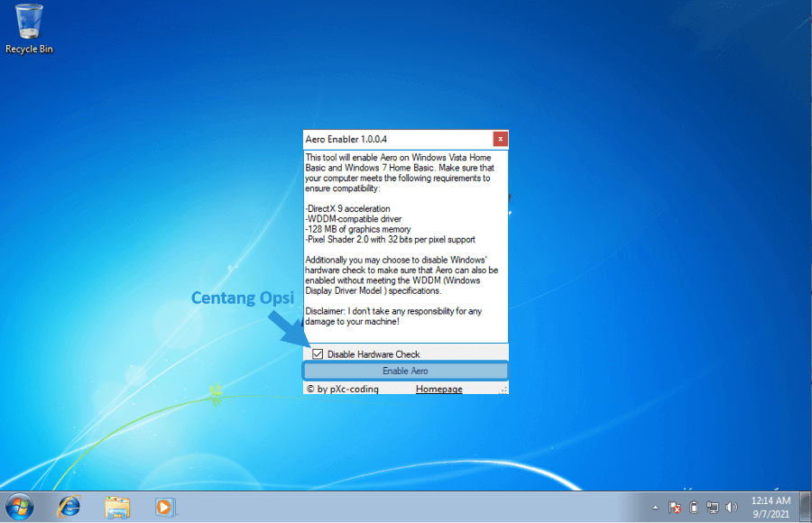Click inside the Aero requirements text box
812x523 pixels.
405,246
